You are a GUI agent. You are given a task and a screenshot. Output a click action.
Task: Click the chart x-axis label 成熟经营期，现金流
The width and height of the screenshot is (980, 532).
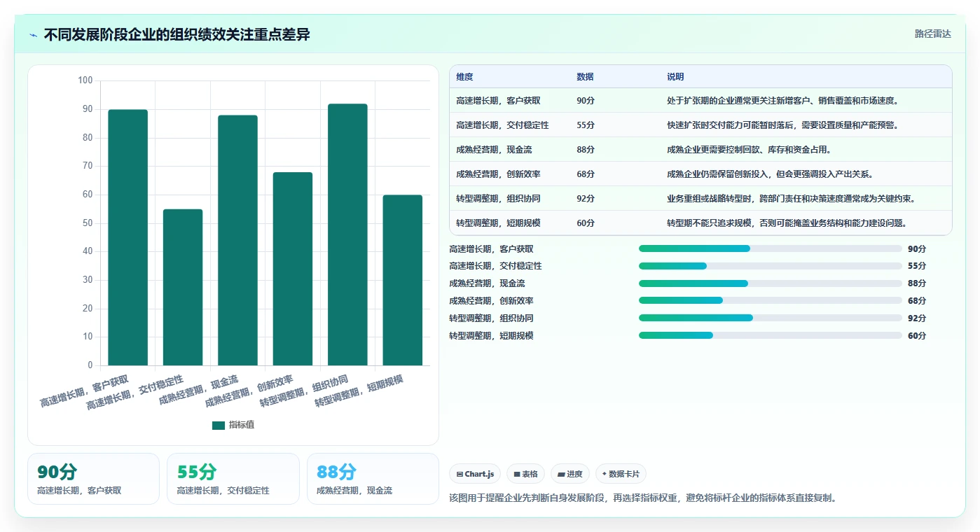pos(198,391)
